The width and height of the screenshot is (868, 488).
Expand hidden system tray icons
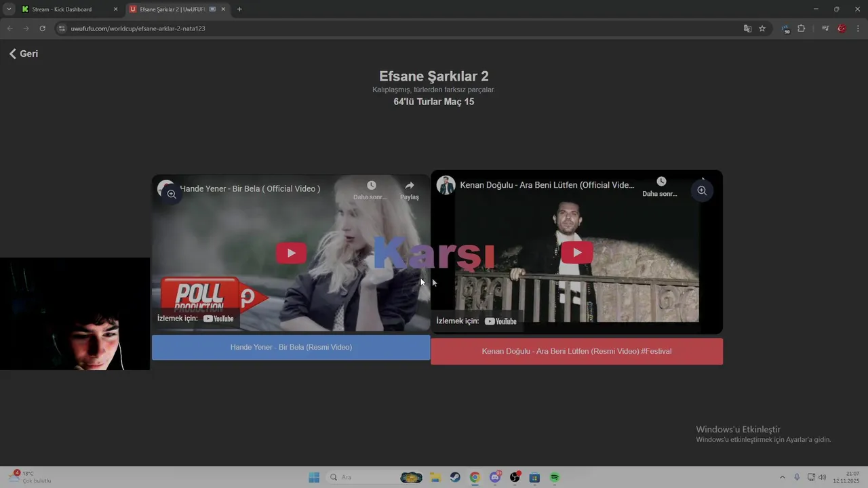pyautogui.click(x=782, y=477)
